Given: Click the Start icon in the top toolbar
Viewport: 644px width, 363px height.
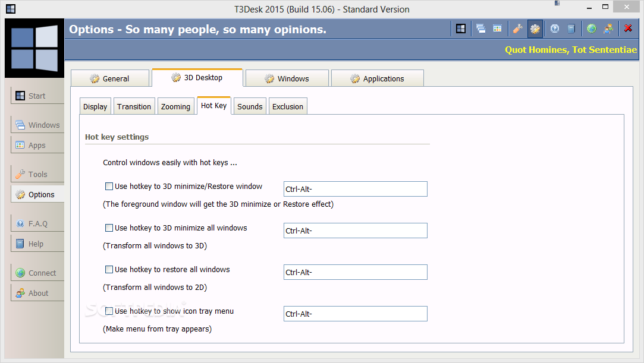Looking at the screenshot, I should (x=461, y=29).
